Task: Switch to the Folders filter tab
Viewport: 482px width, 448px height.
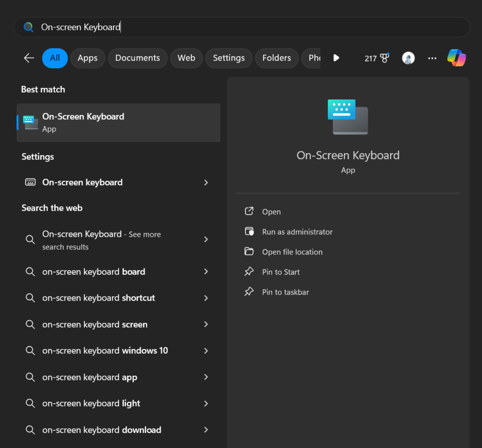Action: tap(277, 58)
